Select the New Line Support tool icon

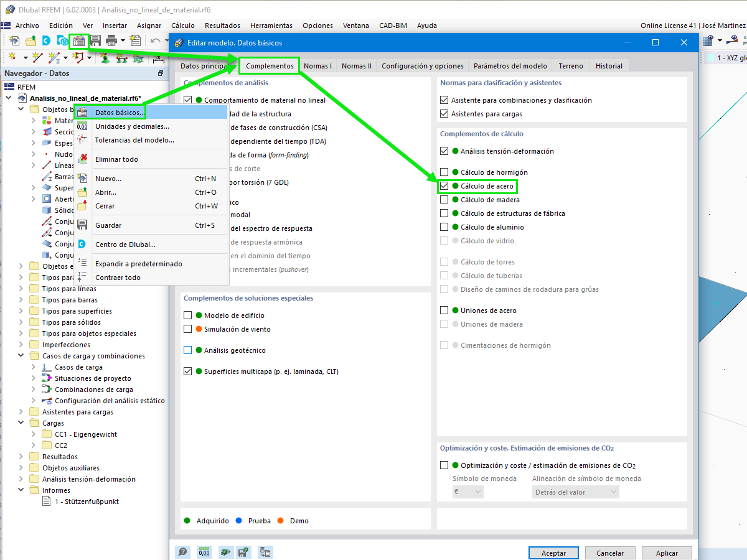pos(123,57)
